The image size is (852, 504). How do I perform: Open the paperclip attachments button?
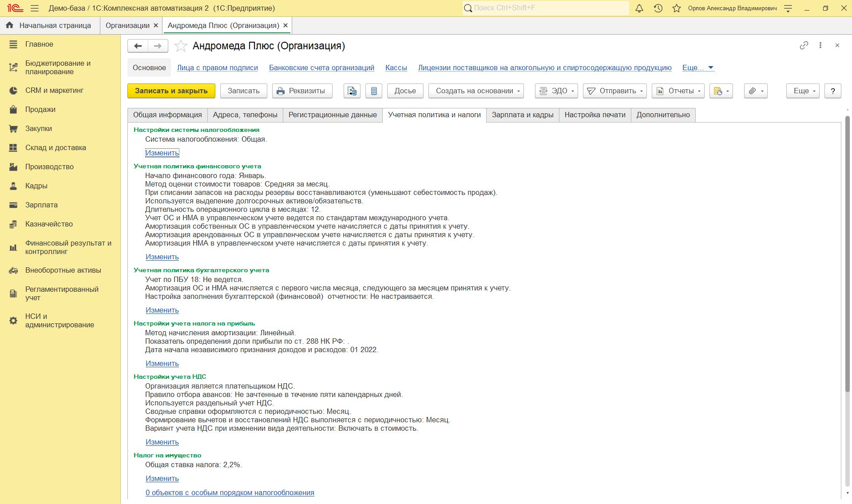756,91
